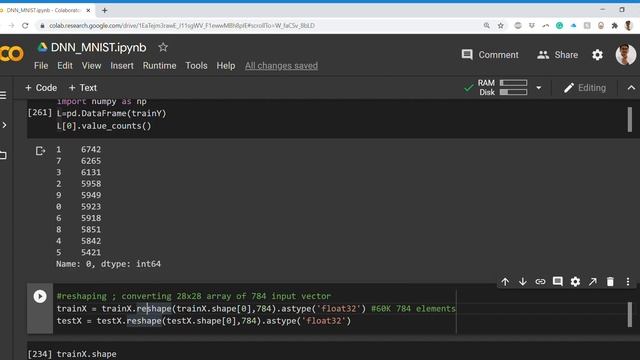640x360 pixels.
Task: Copy link to the cell
Action: tap(540, 282)
